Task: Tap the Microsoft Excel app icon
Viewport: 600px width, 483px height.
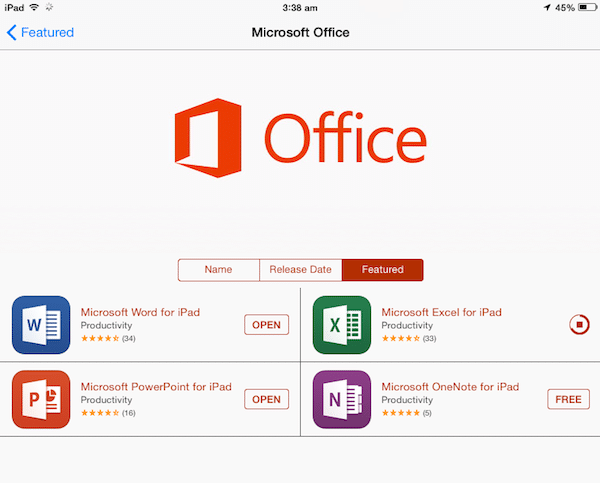Action: pos(342,325)
